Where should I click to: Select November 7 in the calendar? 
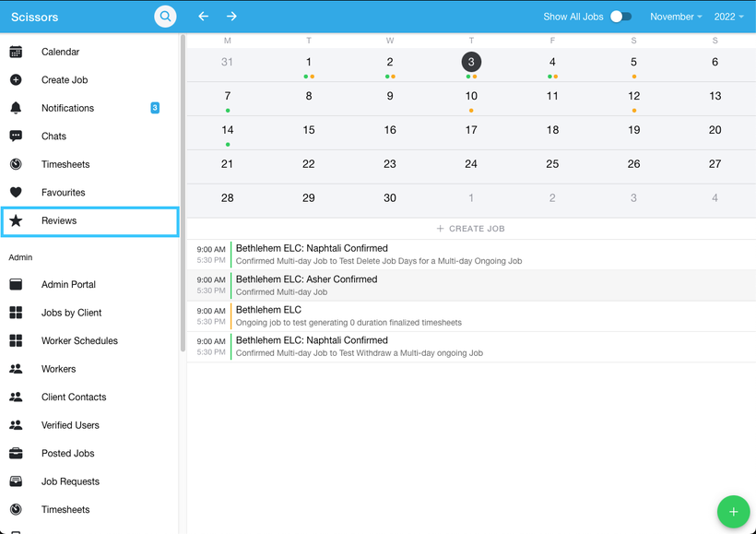pos(228,96)
